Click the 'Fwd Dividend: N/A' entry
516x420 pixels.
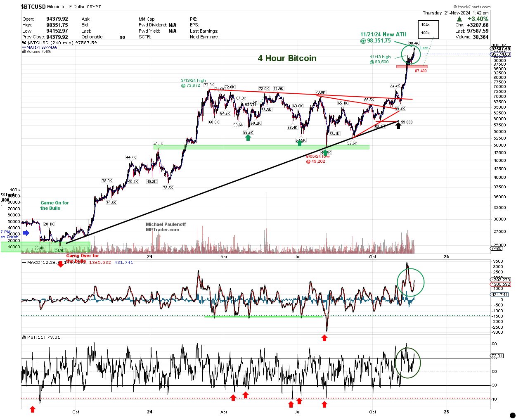(x=157, y=25)
